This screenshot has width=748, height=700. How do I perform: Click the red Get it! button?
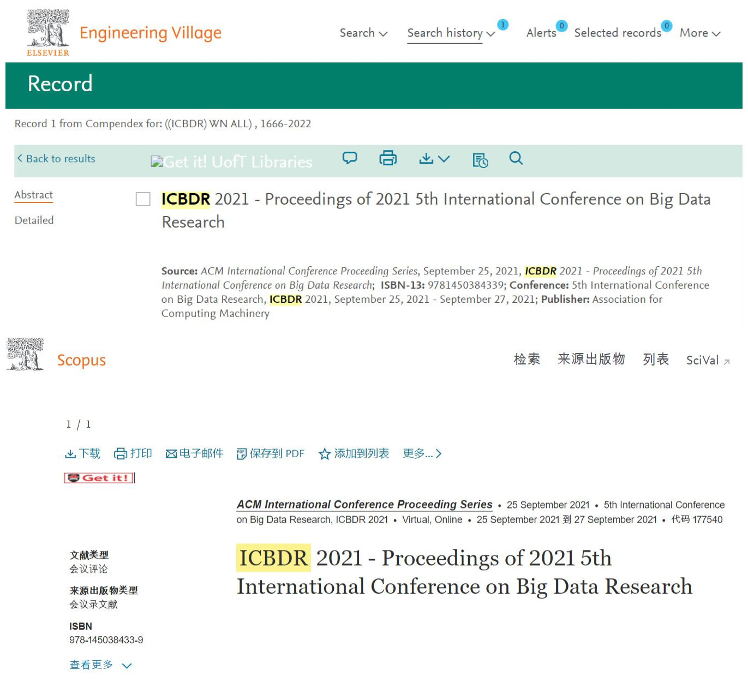99,478
